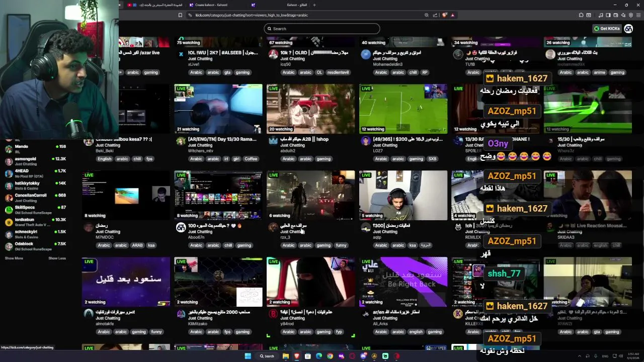Open Mando channel in sidebar
Viewport: 644px width, 362px height.
[35, 149]
